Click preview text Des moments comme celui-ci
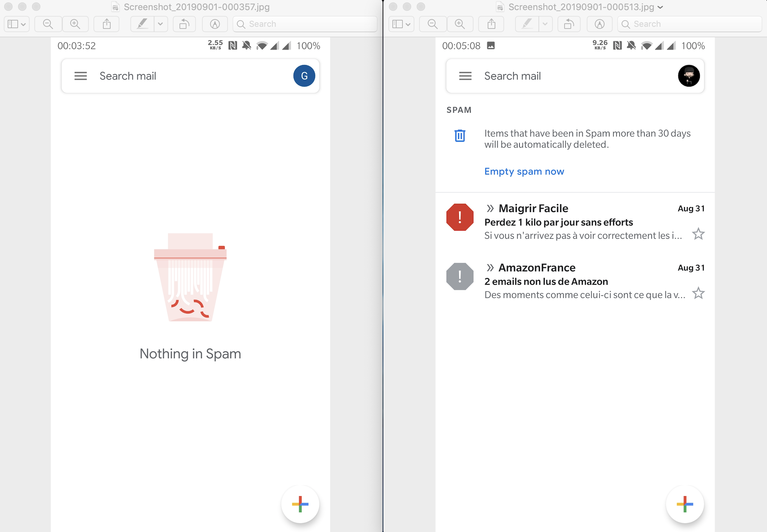The width and height of the screenshot is (767, 532). coord(585,295)
